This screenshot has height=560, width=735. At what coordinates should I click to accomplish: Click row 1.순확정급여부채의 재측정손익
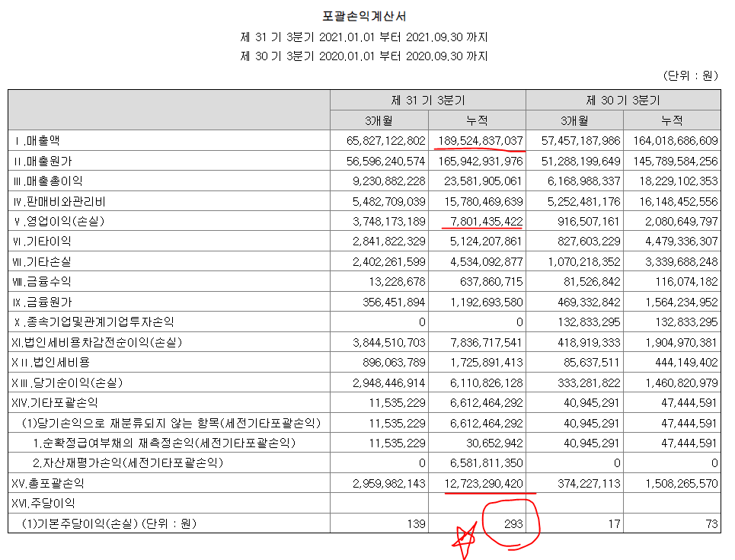coord(164,443)
